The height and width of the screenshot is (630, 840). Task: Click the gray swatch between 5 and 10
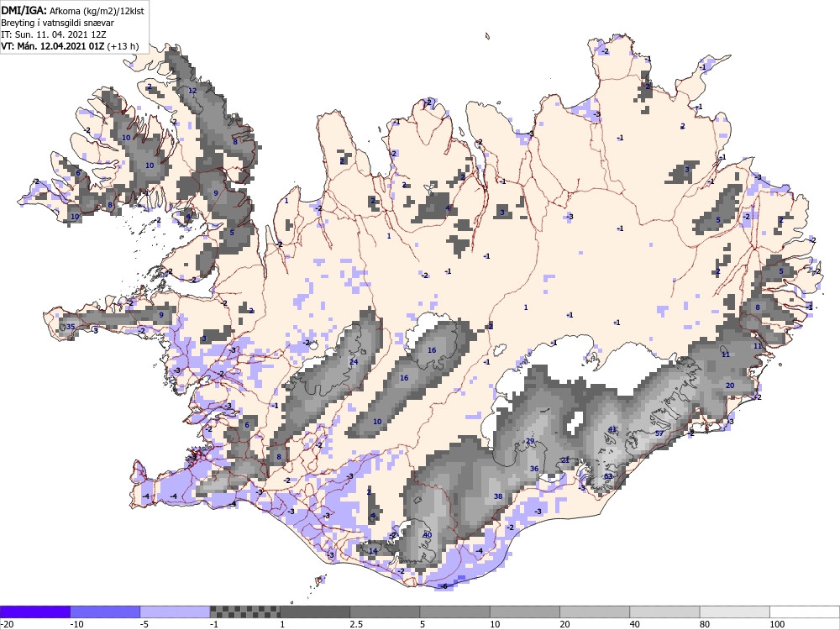(454, 612)
